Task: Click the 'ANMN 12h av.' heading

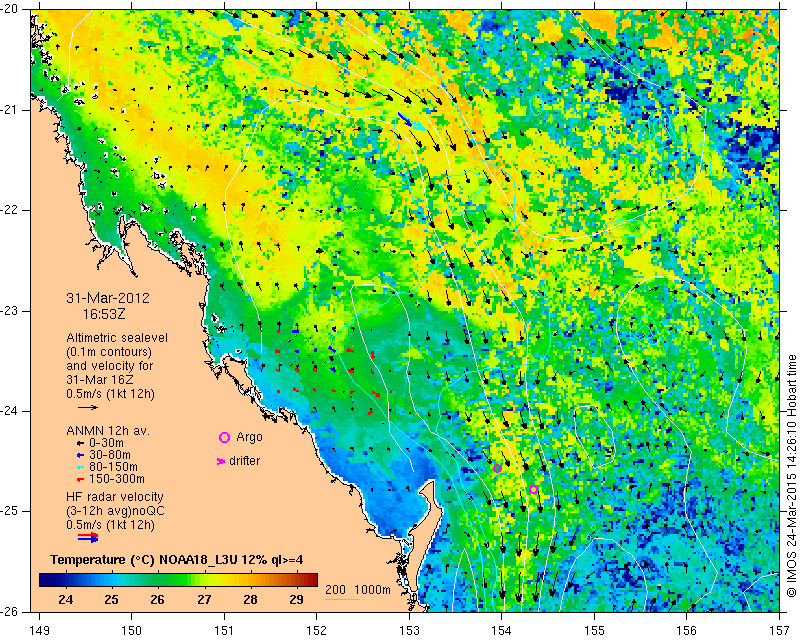Action: point(108,431)
